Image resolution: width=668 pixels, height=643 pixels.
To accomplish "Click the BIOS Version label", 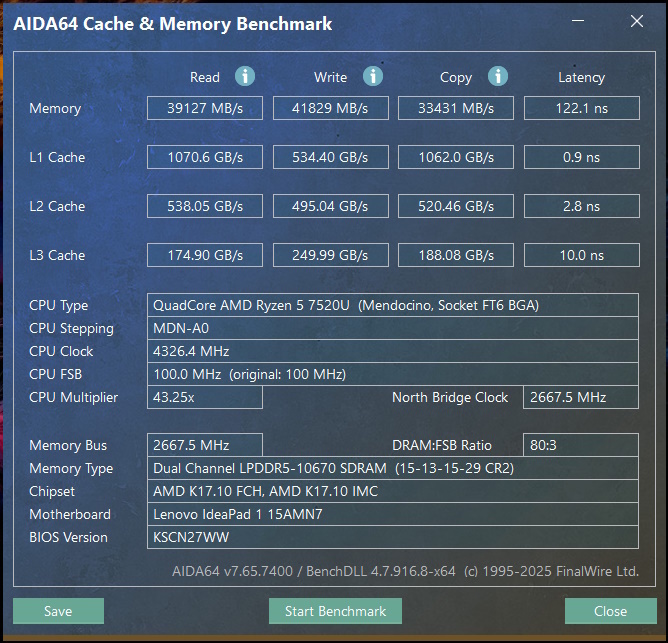I will (68, 537).
